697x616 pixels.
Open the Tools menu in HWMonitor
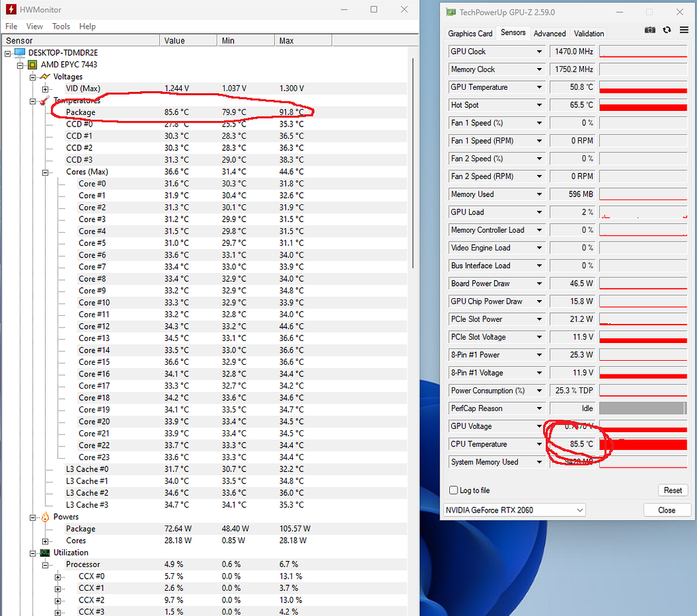[61, 26]
